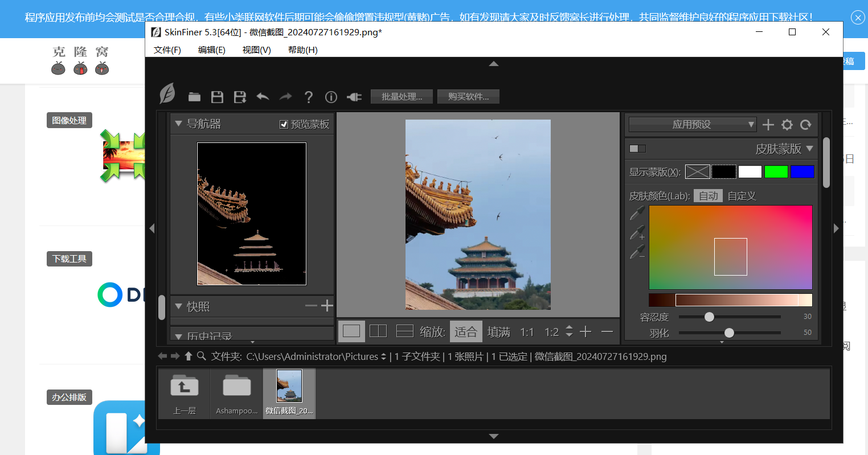Select the green mask display swatch
This screenshot has height=455, width=868.
pos(776,171)
